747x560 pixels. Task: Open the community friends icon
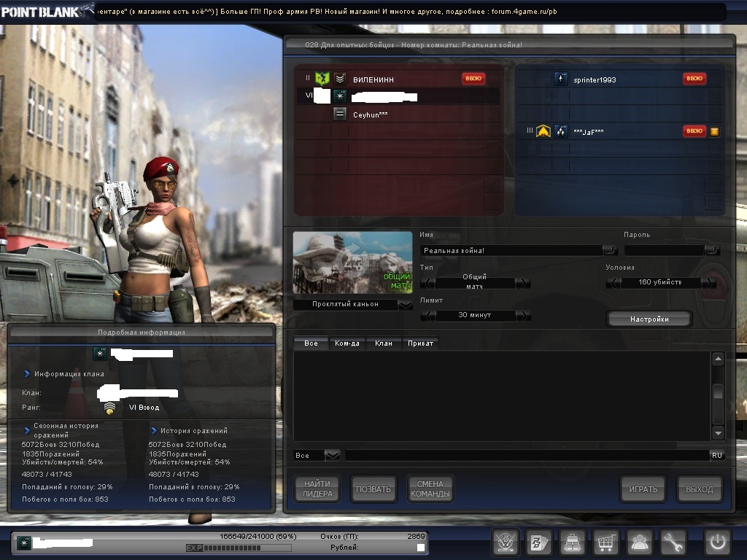point(639,542)
